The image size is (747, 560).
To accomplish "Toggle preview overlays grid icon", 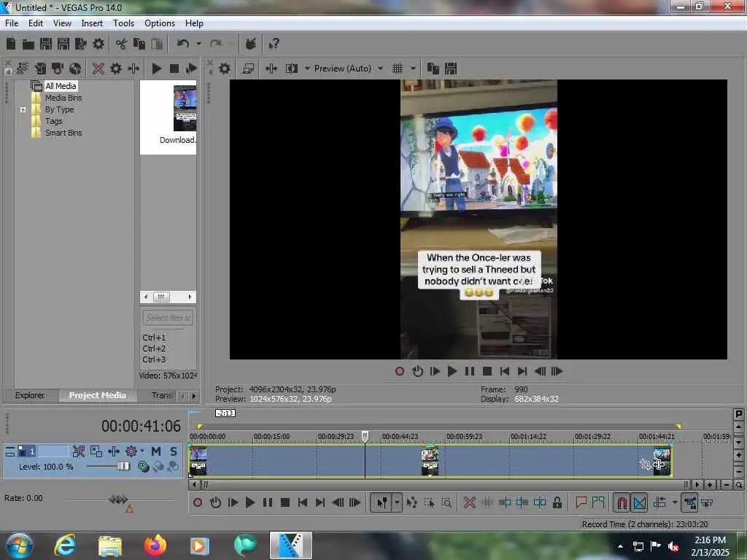I will 398,69.
